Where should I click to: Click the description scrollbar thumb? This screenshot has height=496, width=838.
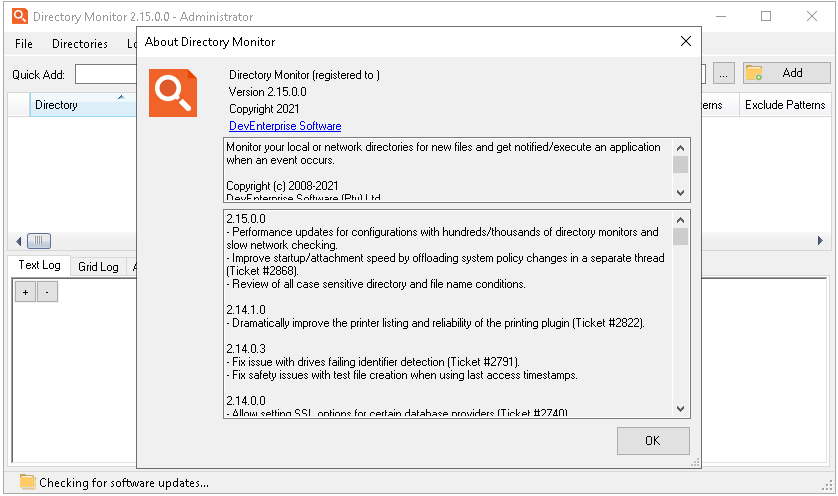(680, 165)
